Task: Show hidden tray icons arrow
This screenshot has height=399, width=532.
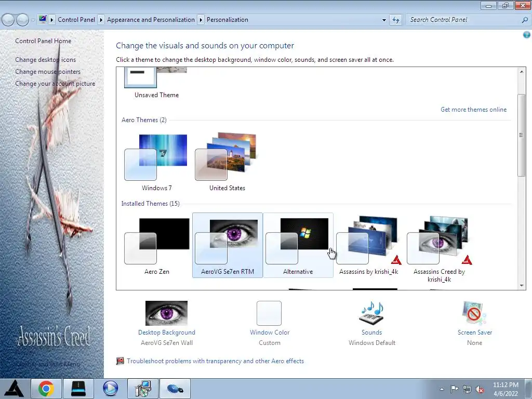Action: tap(442, 389)
